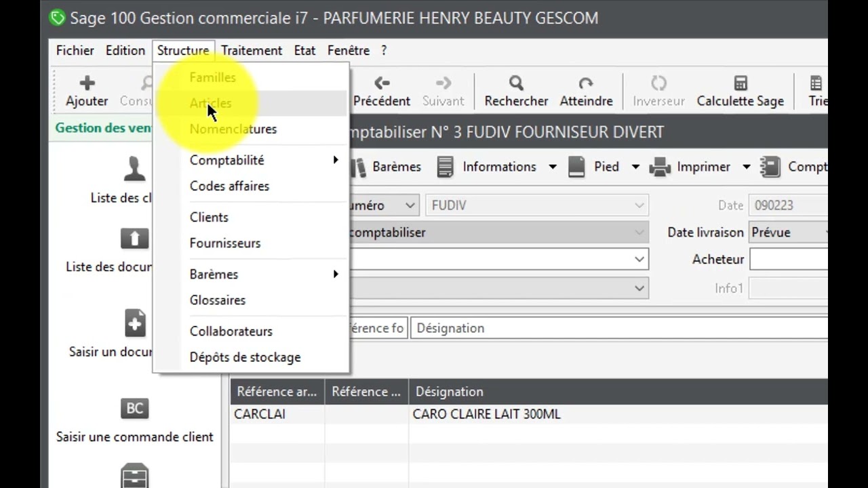Select CARO CLAIRE LAIT 300ML cell

(618, 414)
